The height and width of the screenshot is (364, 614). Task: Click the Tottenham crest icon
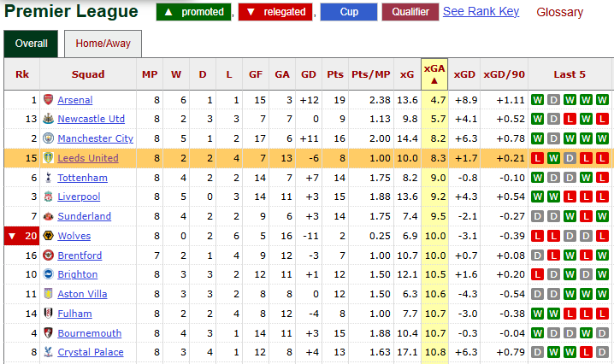pos(48,178)
